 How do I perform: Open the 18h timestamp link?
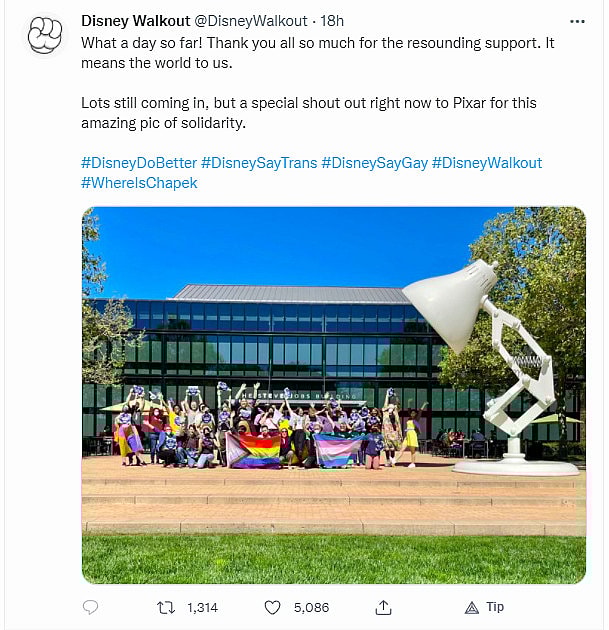(332, 20)
